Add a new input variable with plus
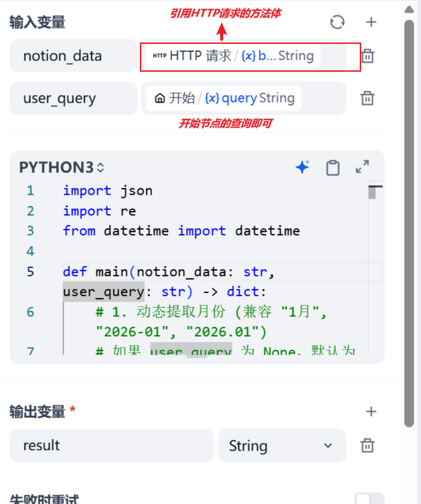This screenshot has height=504, width=421. coord(371,22)
